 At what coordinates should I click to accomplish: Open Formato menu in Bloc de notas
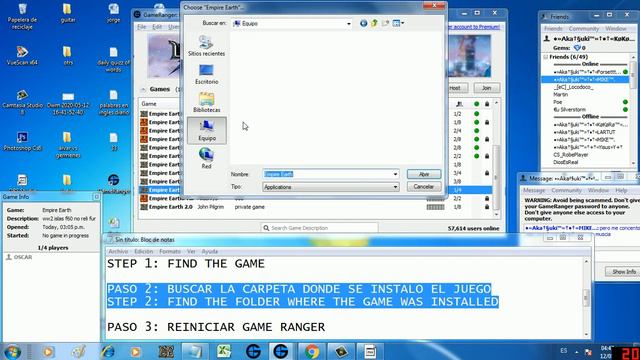point(170,251)
